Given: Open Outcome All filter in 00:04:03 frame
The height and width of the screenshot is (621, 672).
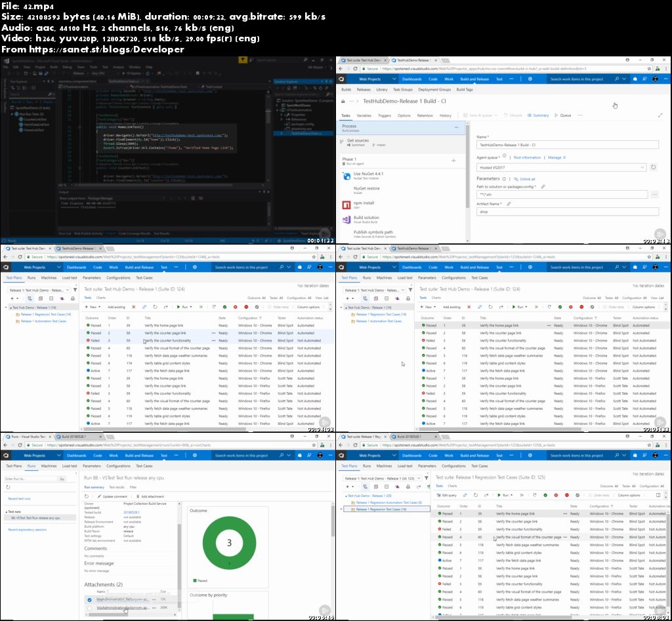Looking at the screenshot, I should [x=257, y=298].
